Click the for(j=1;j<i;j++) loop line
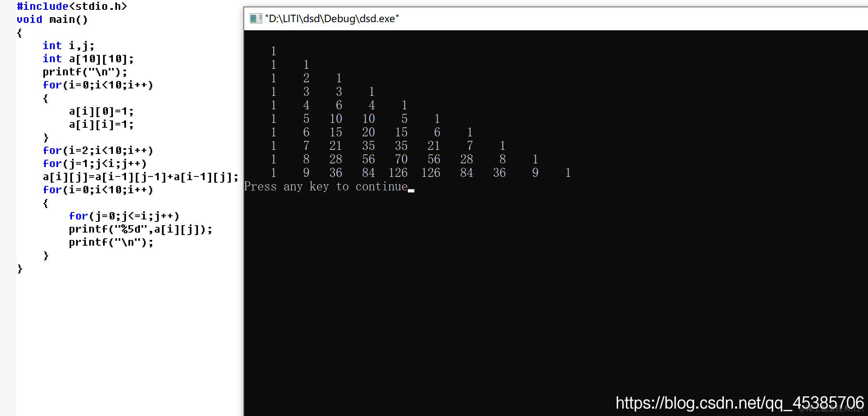This screenshot has width=868, height=416. 95,163
